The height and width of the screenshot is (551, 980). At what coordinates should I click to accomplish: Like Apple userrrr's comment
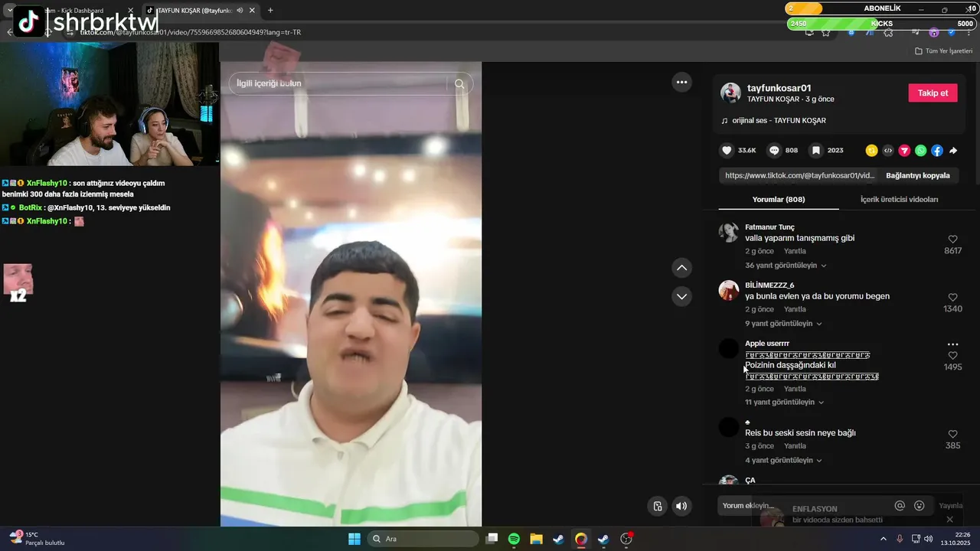click(x=952, y=356)
